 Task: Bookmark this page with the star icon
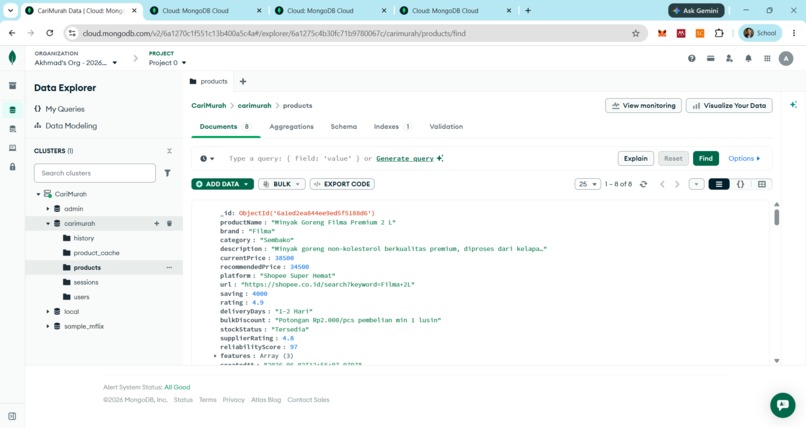tap(636, 33)
